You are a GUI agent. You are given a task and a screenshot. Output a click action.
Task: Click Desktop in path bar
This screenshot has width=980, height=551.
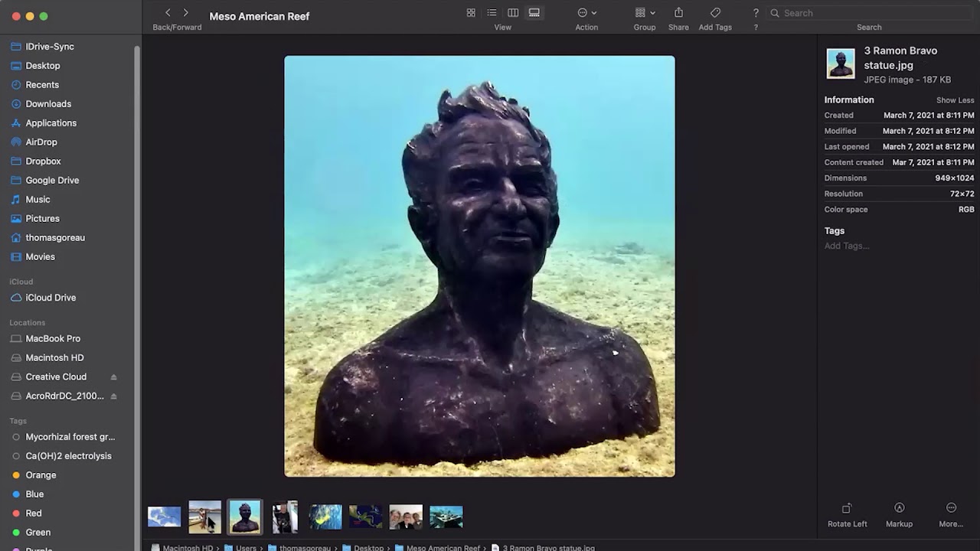click(363, 548)
